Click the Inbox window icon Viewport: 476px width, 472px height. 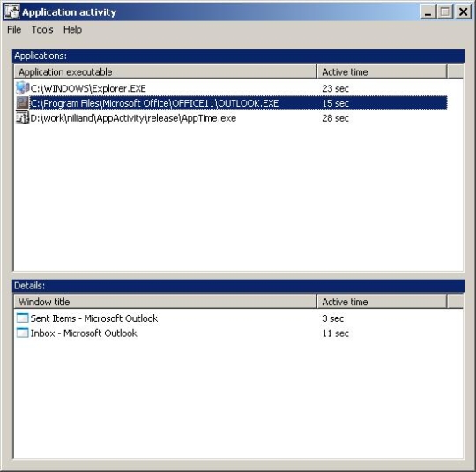click(x=22, y=333)
